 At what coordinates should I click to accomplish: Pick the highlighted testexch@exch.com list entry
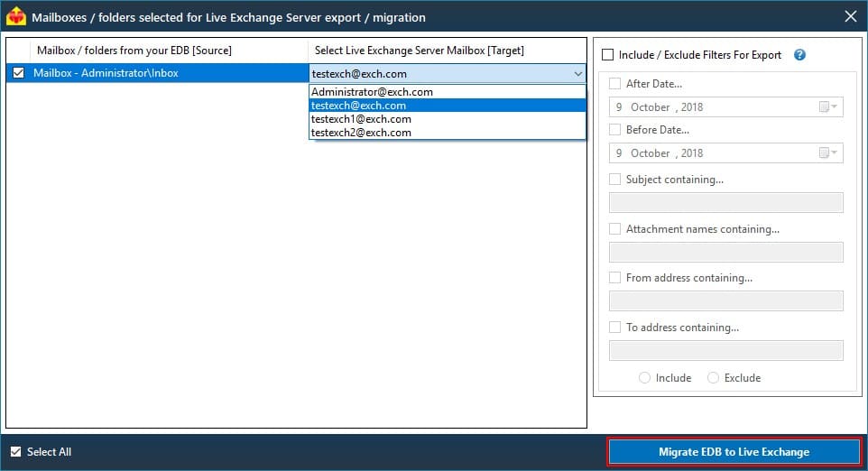click(x=358, y=106)
